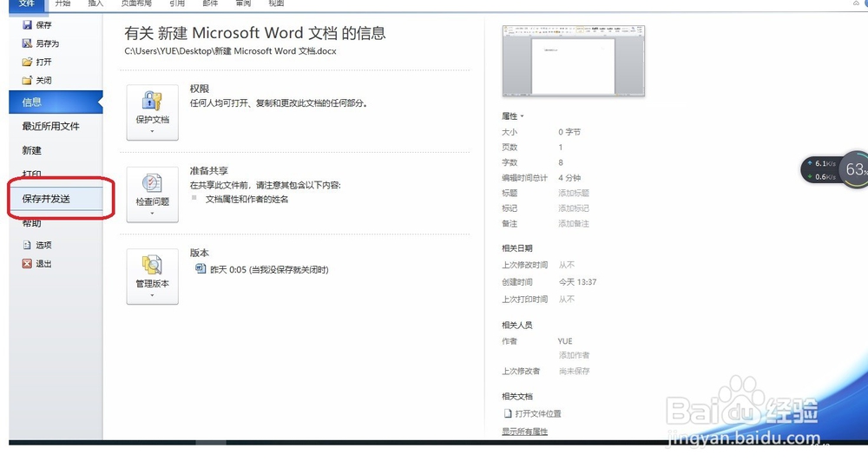Choose Close (关闭) label in sidebar

43,80
